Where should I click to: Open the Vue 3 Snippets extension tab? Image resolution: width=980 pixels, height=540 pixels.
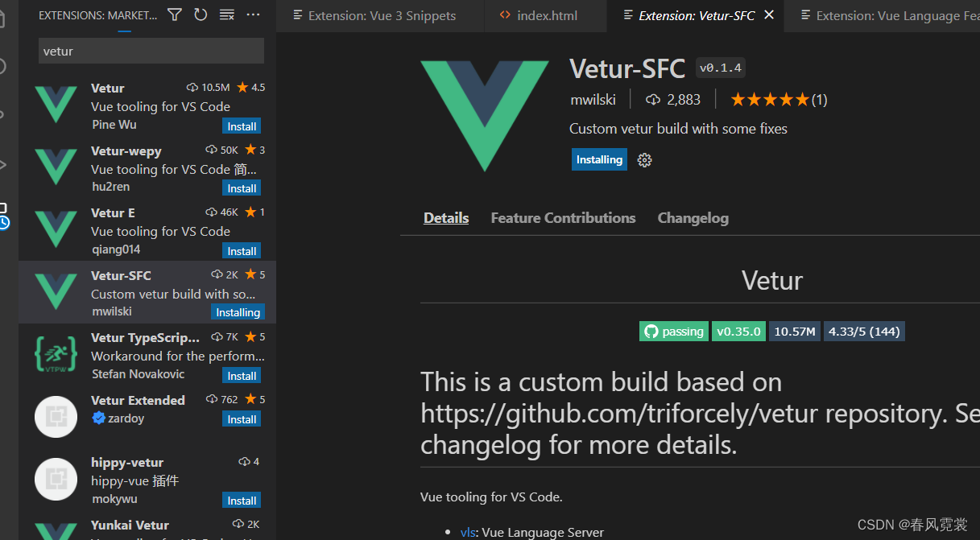tap(381, 15)
